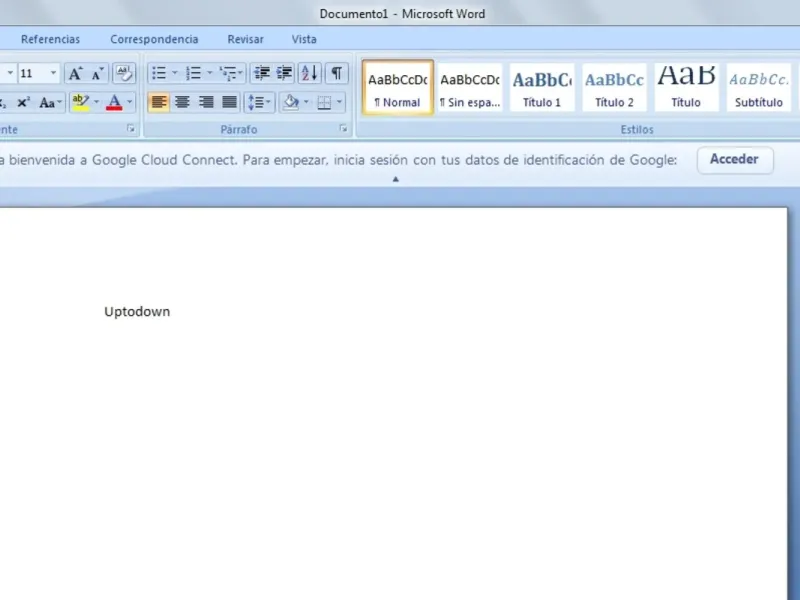Open the font group dialog launcher
The height and width of the screenshot is (600, 800).
click(x=131, y=129)
